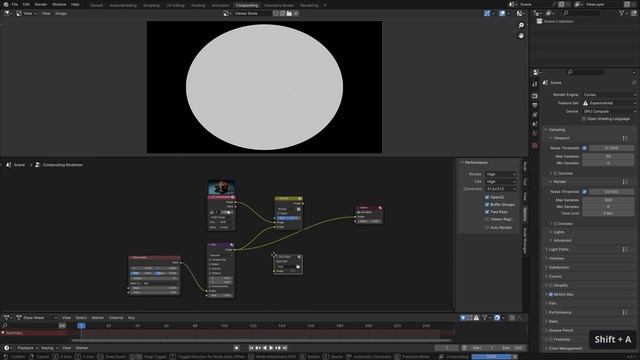Image resolution: width=640 pixels, height=360 pixels.
Task: Open the World properties tab icon
Action: [535, 133]
